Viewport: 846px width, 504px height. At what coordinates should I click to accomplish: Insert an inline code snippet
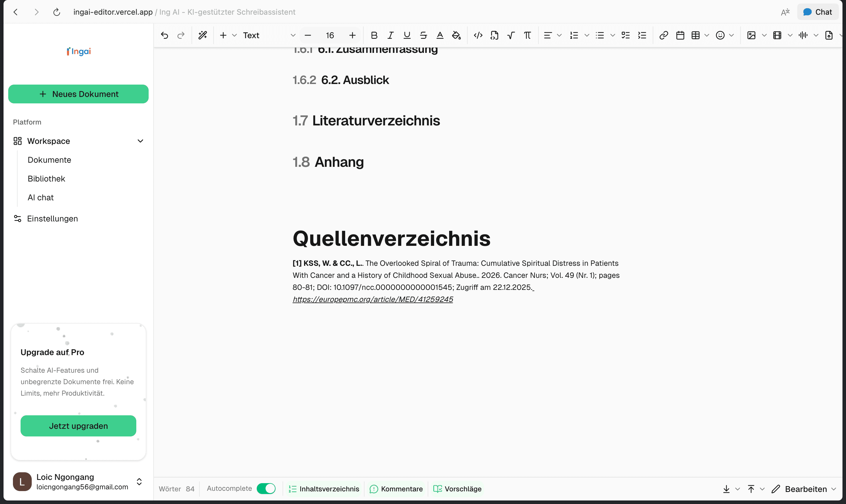coord(478,35)
